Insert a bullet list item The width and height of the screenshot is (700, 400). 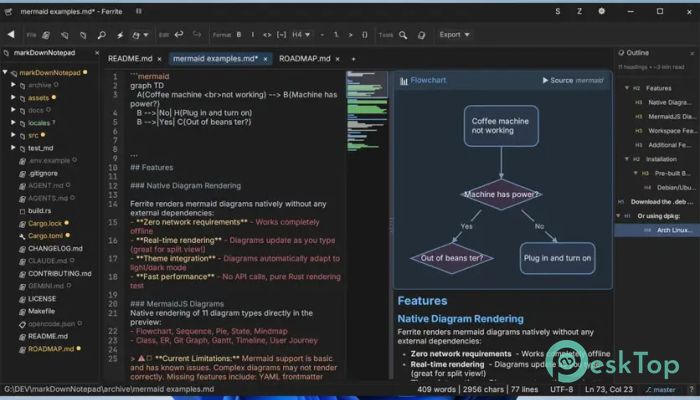322,34
